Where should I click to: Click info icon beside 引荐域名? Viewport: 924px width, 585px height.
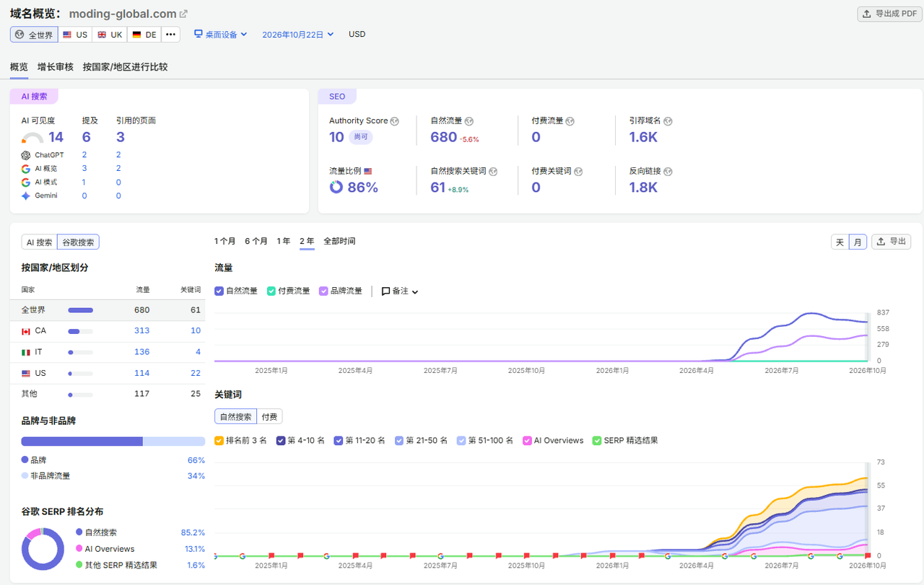point(668,121)
